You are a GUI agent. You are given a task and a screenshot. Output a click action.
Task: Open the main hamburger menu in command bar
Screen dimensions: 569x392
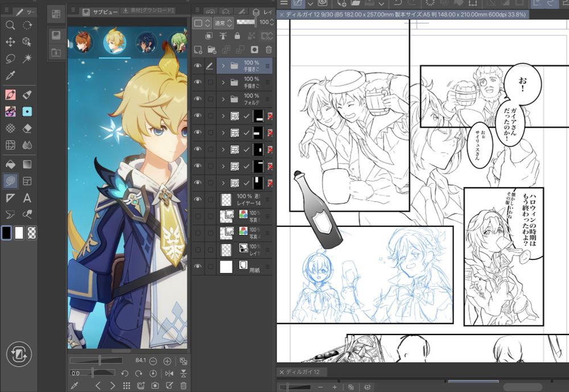point(284,3)
